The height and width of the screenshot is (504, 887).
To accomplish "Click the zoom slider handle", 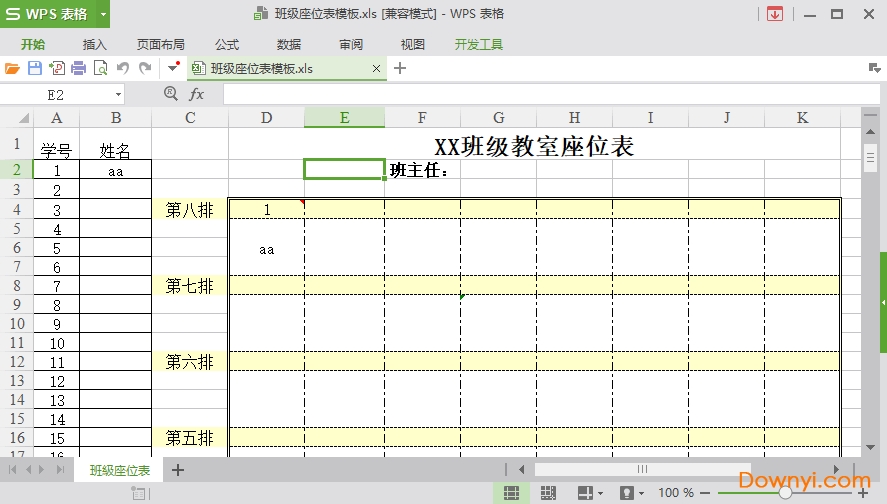I will [785, 493].
